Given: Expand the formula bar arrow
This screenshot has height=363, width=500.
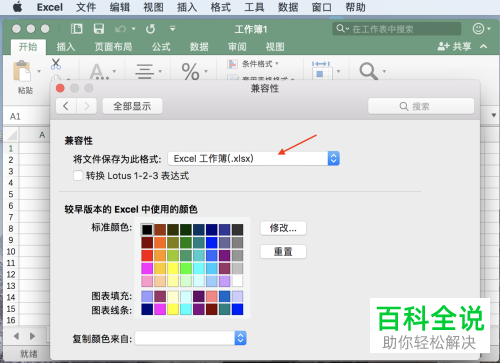Looking at the screenshot, I should pos(494,115).
